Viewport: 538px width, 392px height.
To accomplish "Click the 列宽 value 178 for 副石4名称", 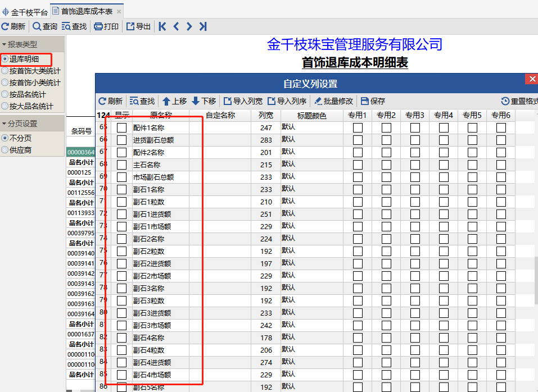I will pos(266,338).
